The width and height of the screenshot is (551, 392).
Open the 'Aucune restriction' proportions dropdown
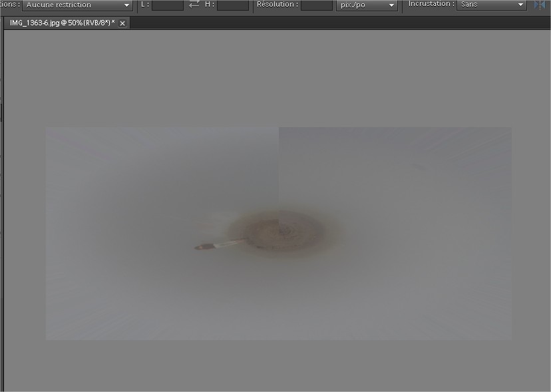point(77,5)
